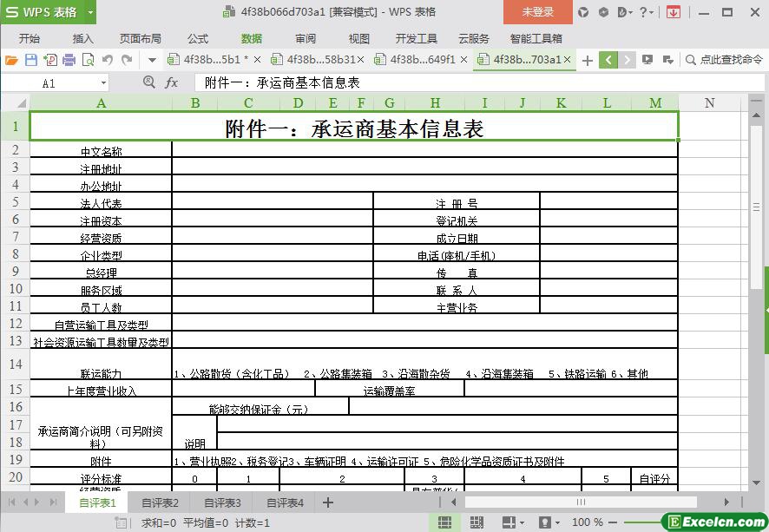Open the skin icon in title bar

click(x=582, y=12)
